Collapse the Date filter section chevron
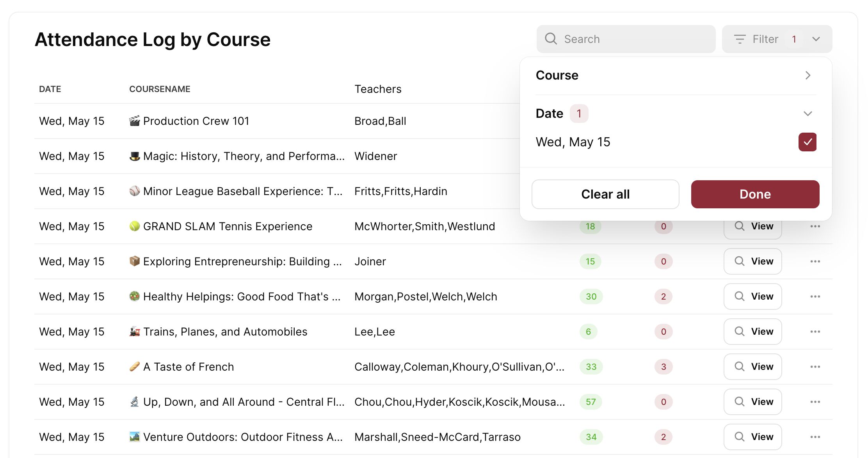 pos(808,114)
